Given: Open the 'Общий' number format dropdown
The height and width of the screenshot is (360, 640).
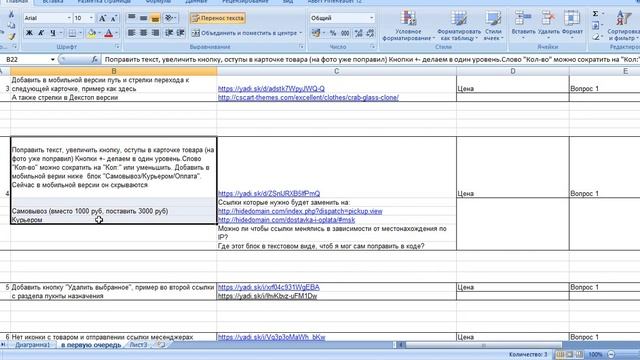Looking at the screenshot, I should pyautogui.click(x=371, y=18).
